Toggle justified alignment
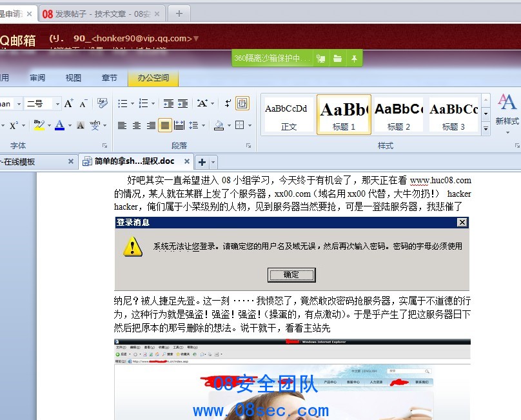Viewport: 521px width, 420px height. pyautogui.click(x=165, y=125)
